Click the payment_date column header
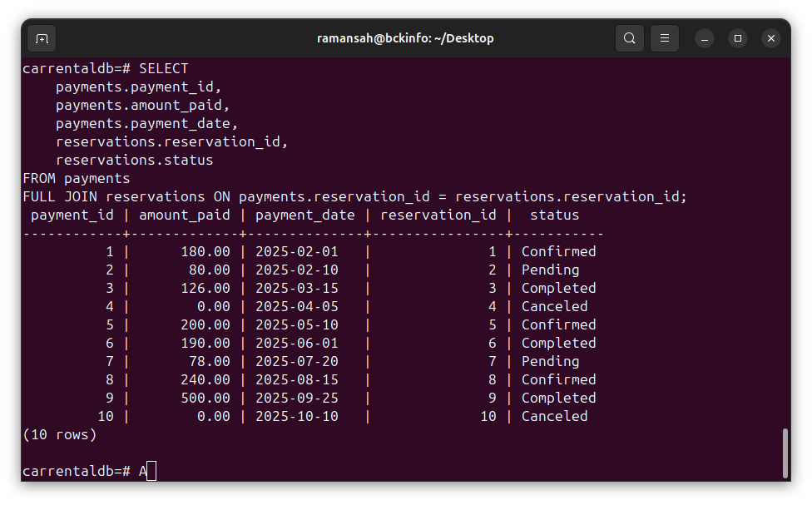The image size is (812, 505). point(304,215)
